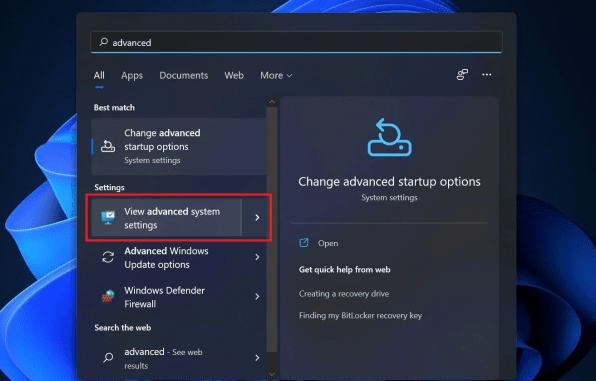Click the 'advanced' search input field

(296, 42)
